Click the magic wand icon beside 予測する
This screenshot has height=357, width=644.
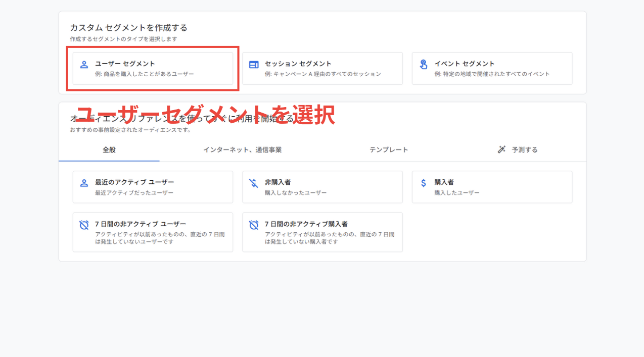point(501,149)
